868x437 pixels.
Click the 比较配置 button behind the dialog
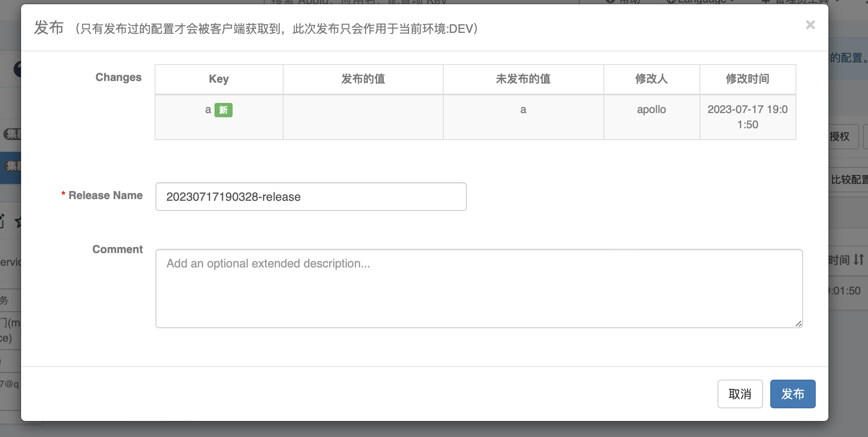click(x=849, y=180)
